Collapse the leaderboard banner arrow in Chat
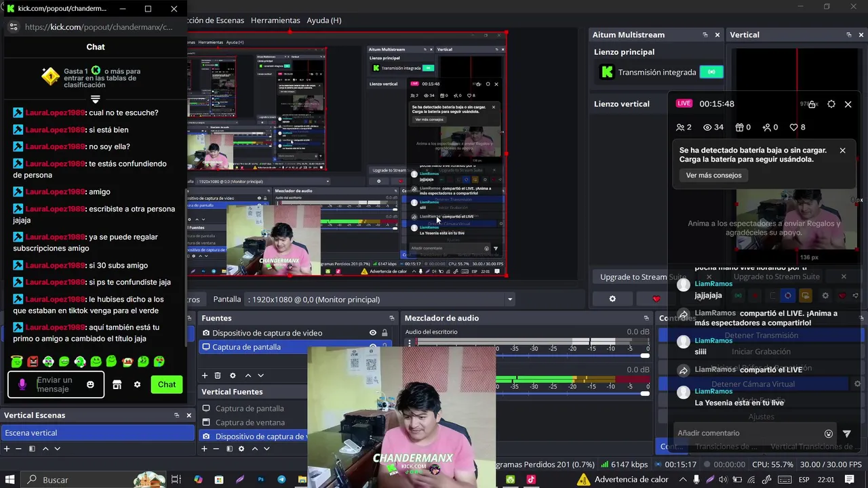The width and height of the screenshot is (868, 488). [x=96, y=100]
